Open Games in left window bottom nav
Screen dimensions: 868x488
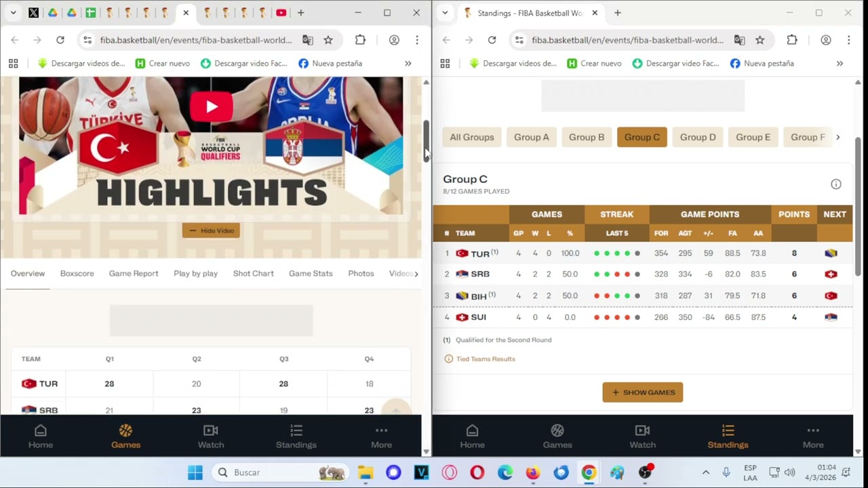click(x=125, y=436)
